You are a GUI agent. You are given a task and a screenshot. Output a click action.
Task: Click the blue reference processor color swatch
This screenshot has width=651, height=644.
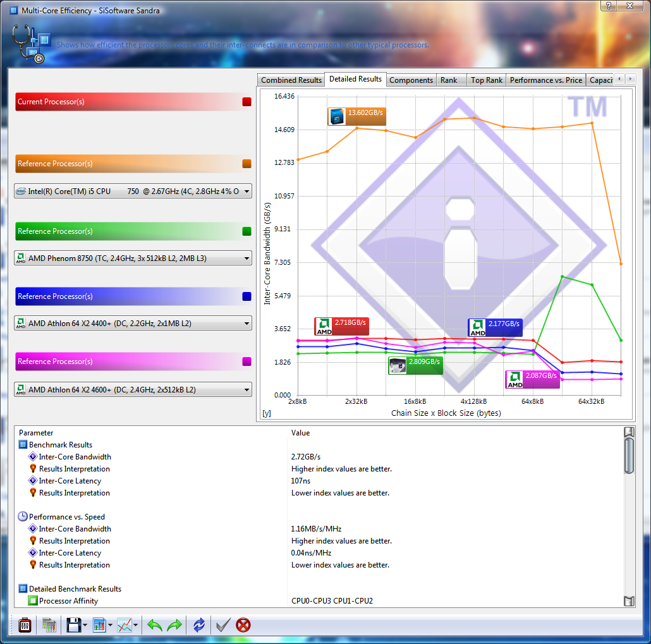coord(246,296)
